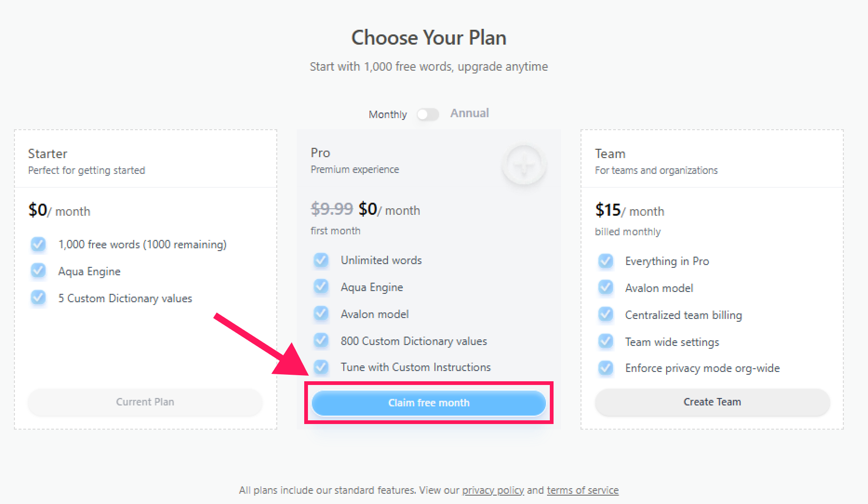The width and height of the screenshot is (868, 504).
Task: Toggle Monthly to Annual billing switch
Action: (x=428, y=114)
